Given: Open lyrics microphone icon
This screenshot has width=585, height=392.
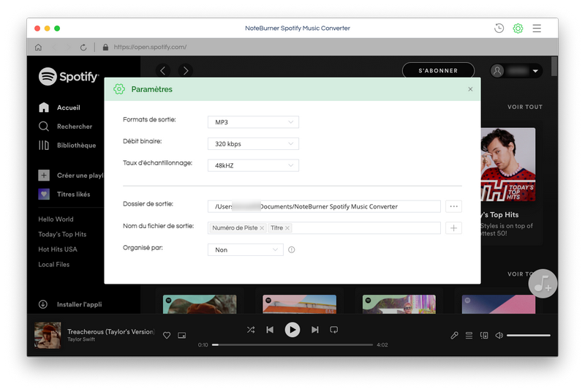Looking at the screenshot, I should coord(454,335).
